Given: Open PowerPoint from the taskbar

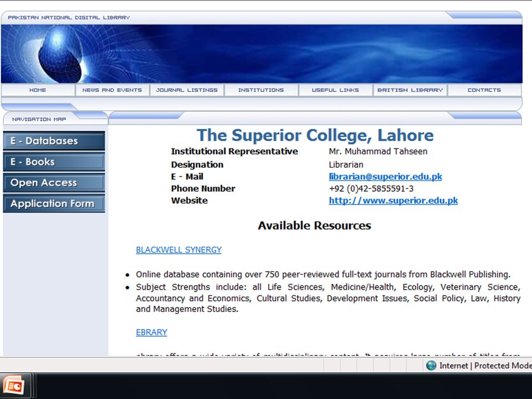Looking at the screenshot, I should [14, 386].
